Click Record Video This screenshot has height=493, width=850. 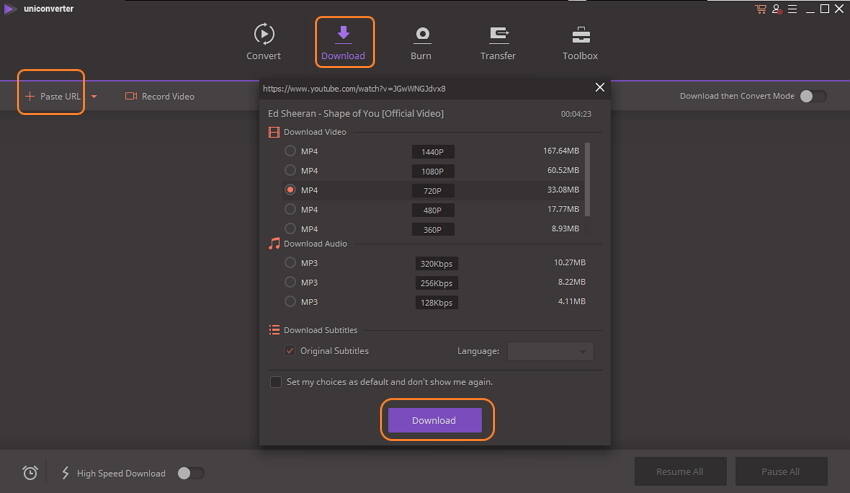160,96
